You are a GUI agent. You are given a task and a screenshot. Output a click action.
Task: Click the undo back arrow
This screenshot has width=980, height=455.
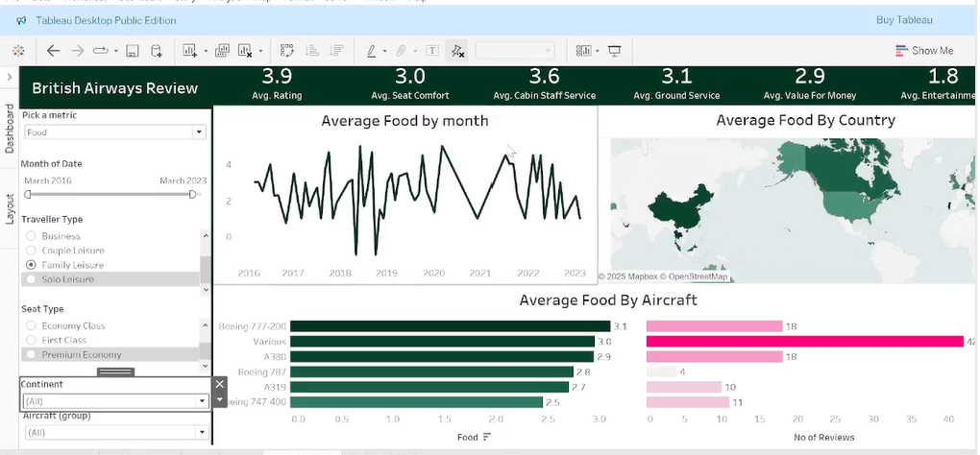pyautogui.click(x=53, y=51)
